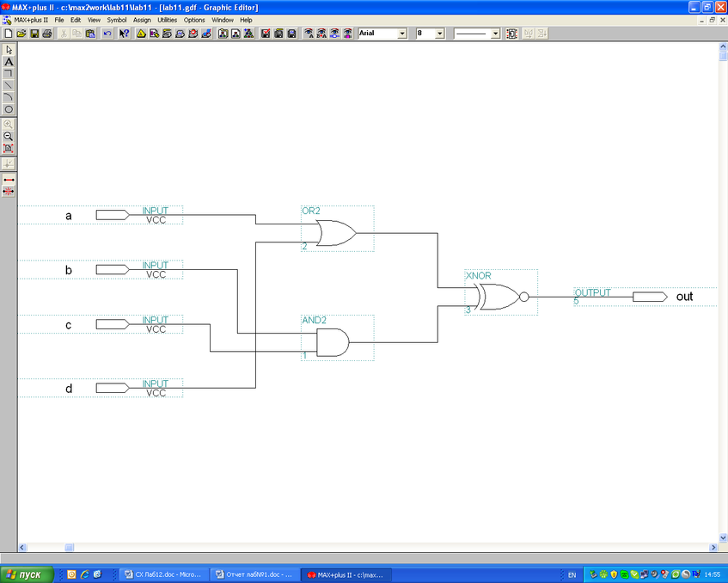Click the zoom out magnifier tool

point(9,136)
